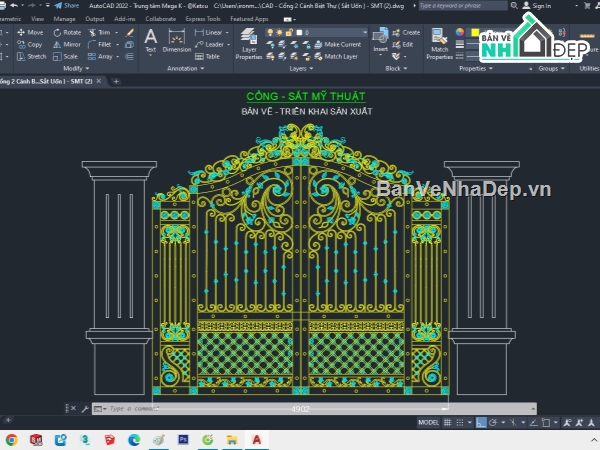
Task: Select the Move tool
Action: click(x=30, y=33)
